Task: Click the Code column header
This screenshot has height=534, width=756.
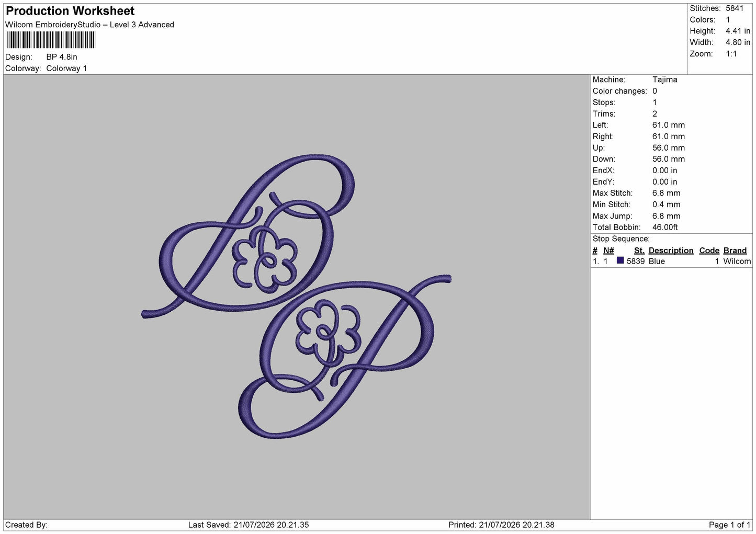Action: (709, 251)
